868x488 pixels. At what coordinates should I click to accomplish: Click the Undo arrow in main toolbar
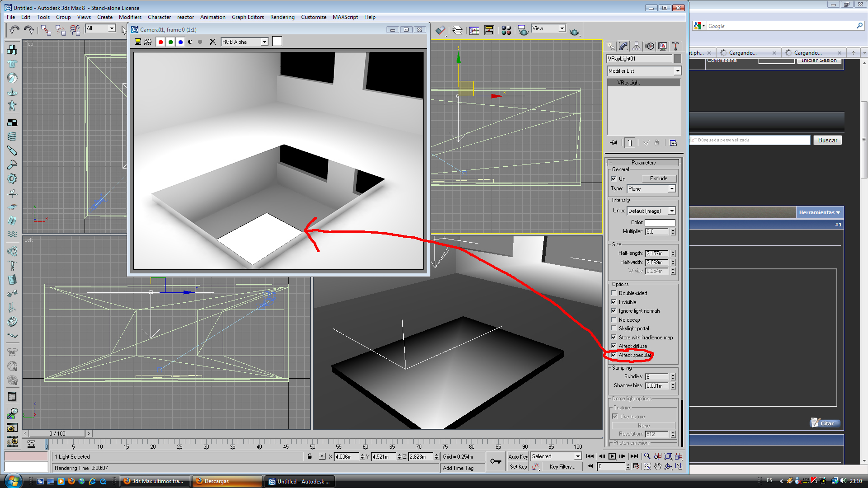coord(14,30)
